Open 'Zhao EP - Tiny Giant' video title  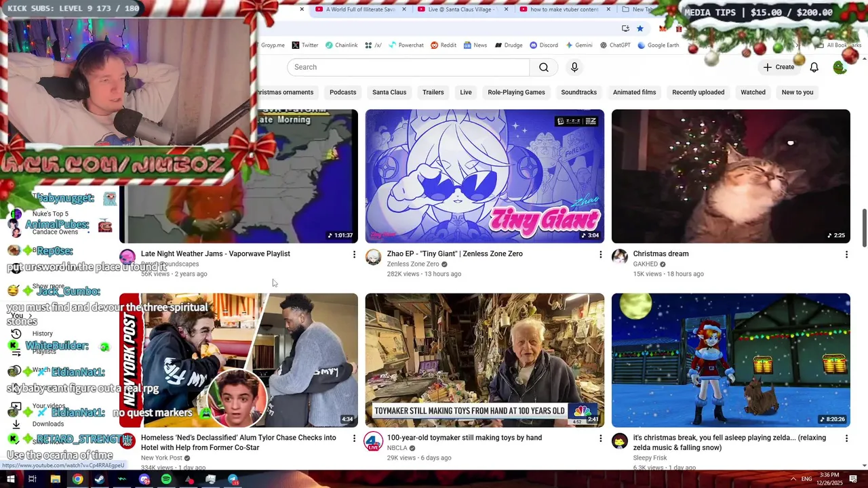point(454,253)
